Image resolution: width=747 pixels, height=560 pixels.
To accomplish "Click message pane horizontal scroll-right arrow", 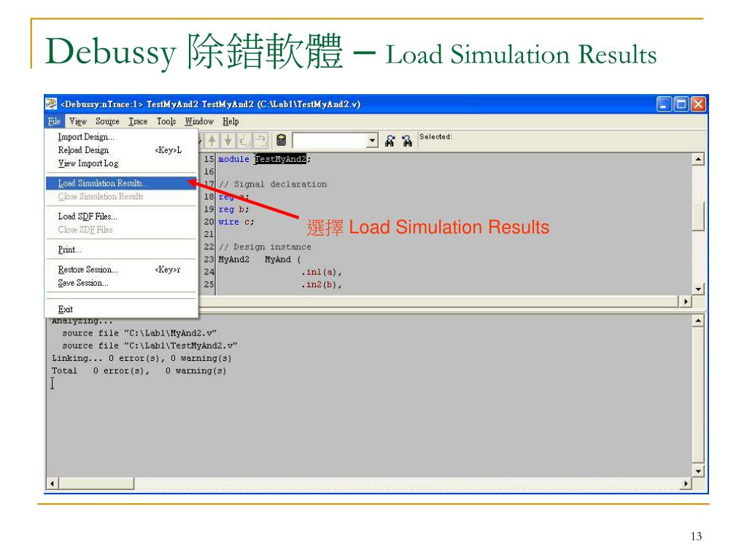I will pos(685,484).
